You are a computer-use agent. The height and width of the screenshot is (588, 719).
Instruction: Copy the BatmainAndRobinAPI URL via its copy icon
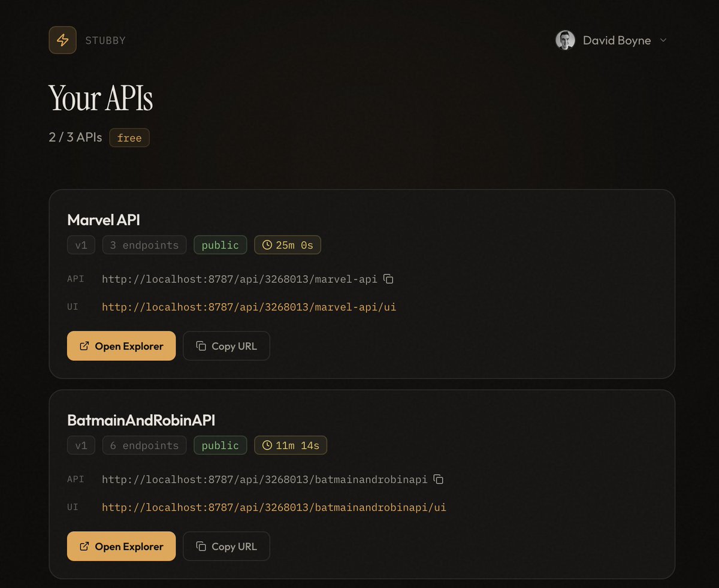[x=439, y=479]
